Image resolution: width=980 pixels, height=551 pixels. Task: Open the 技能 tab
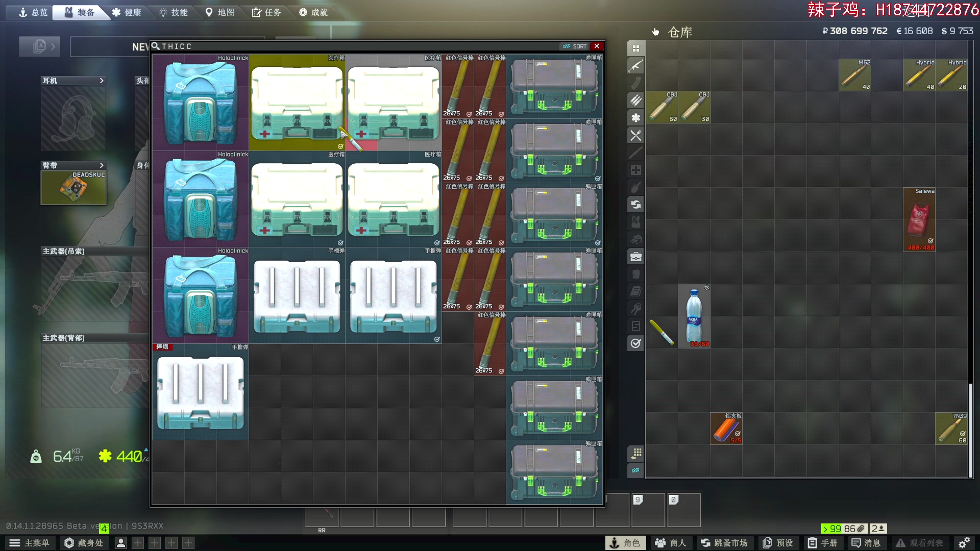(x=174, y=12)
